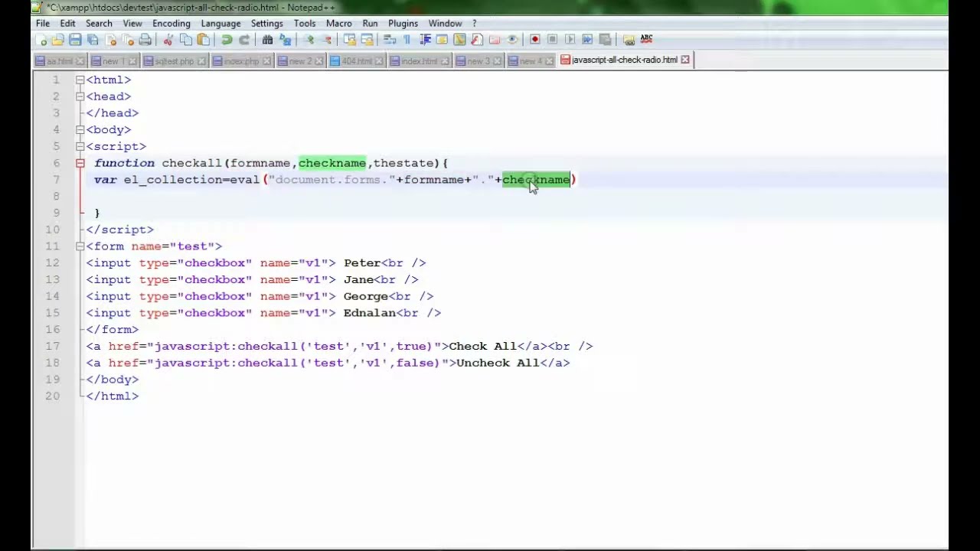Switch to the aa.html tab
Screen dimensions: 980x551
point(60,60)
